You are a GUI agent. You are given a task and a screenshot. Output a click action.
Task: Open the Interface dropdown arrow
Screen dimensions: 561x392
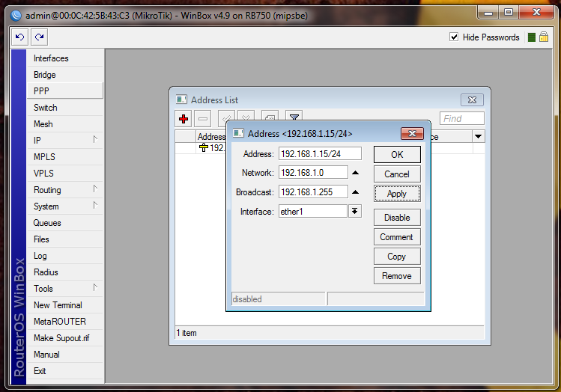point(354,211)
